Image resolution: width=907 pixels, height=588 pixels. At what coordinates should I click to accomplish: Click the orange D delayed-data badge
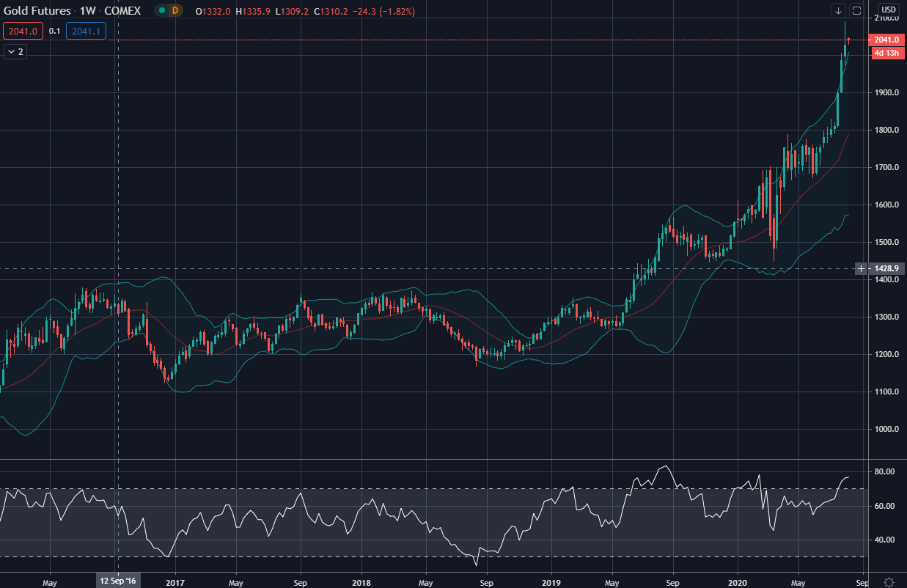(175, 11)
